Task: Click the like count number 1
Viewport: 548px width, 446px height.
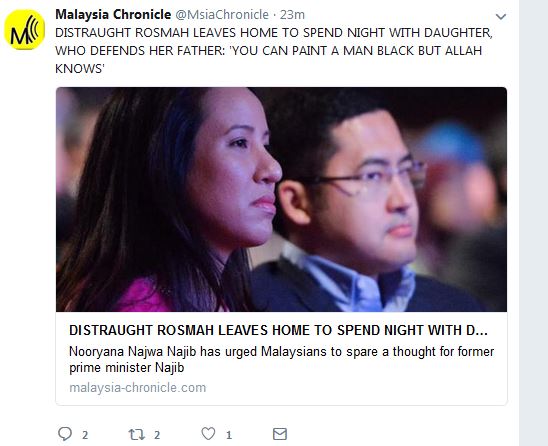Action: coord(229,435)
